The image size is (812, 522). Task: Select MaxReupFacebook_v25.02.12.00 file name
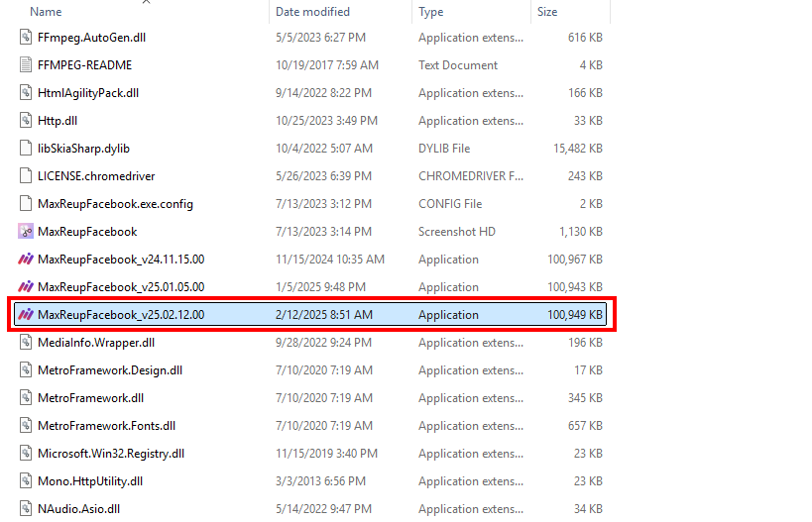click(121, 315)
